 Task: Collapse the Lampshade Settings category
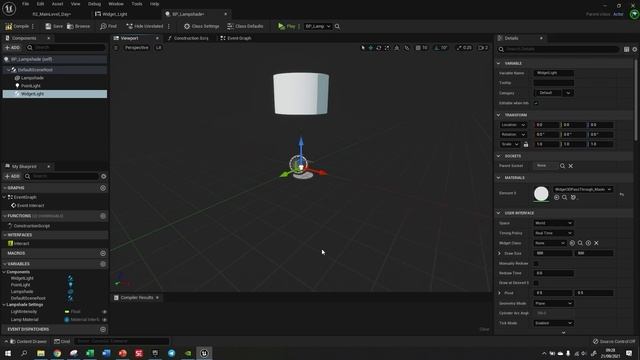pos(4,305)
